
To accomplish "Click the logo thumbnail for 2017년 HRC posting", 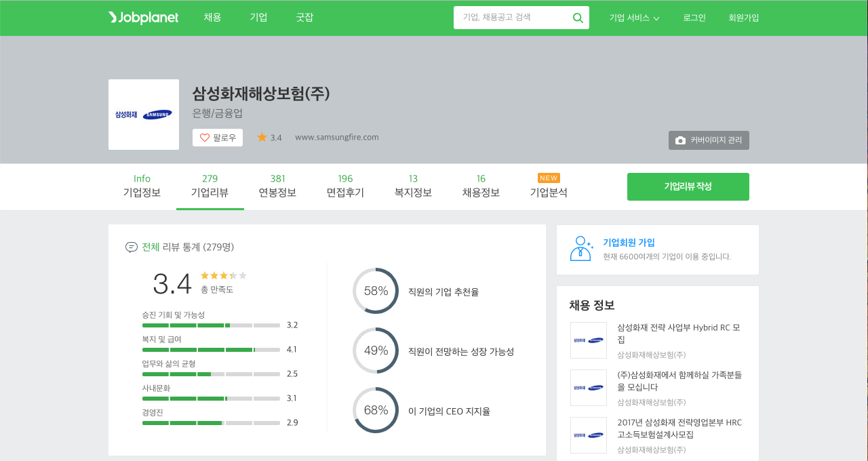I will pyautogui.click(x=589, y=435).
